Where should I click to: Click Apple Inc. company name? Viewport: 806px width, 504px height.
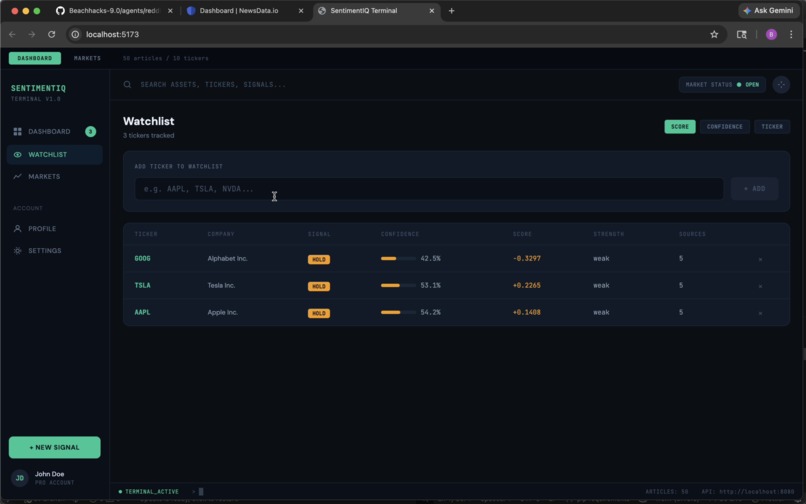[x=222, y=312]
